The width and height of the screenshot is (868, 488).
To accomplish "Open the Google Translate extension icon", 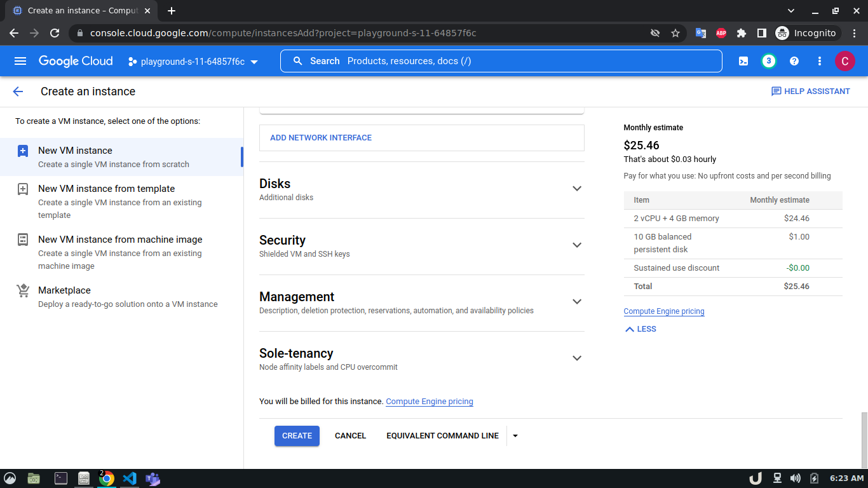I will [x=701, y=33].
